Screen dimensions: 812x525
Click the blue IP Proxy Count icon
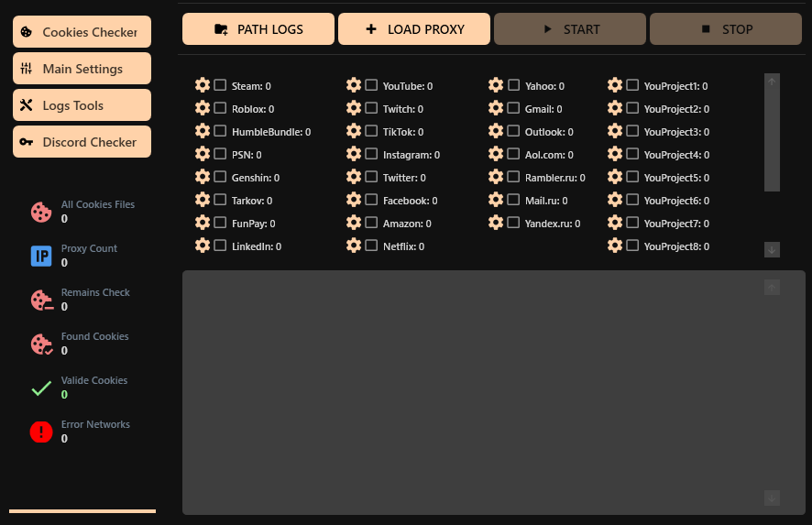pyautogui.click(x=41, y=256)
